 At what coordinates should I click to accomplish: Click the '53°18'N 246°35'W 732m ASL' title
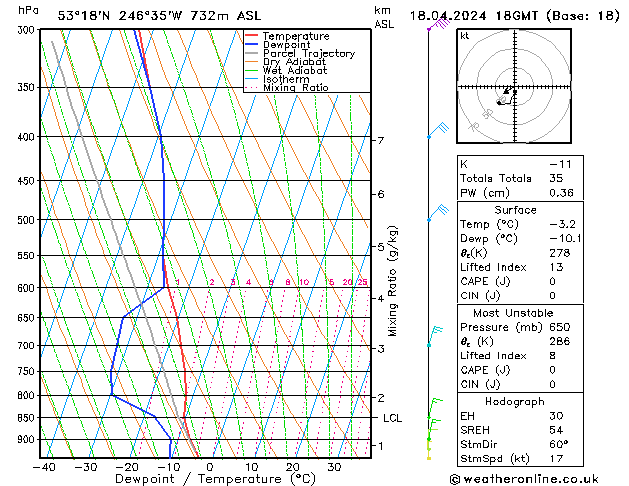click(159, 16)
